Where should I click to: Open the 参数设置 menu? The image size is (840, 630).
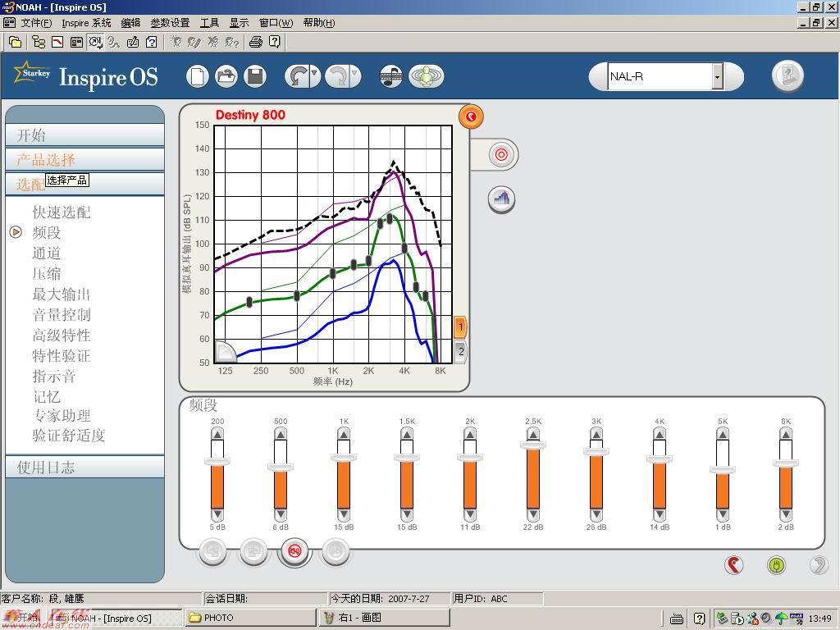point(170,22)
